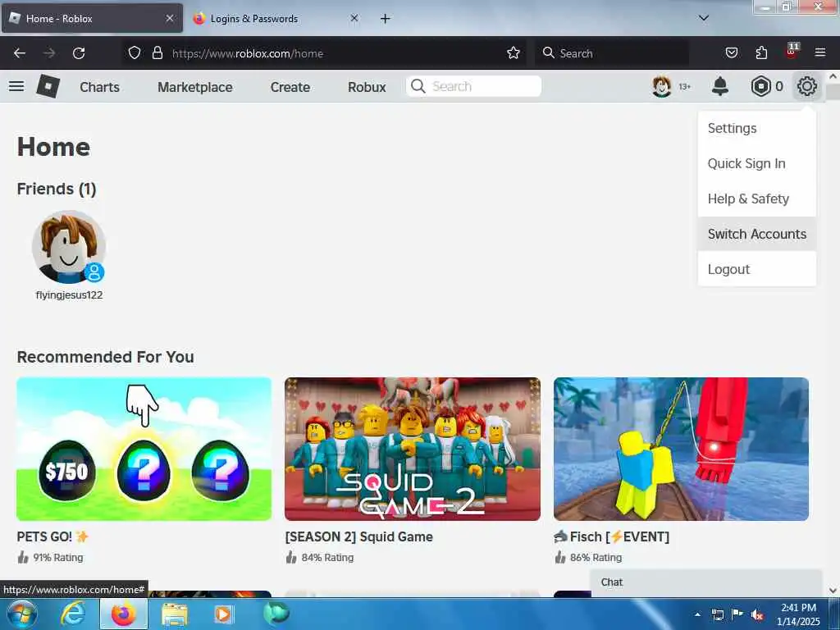
Task: Click the page scrollbar down arrow
Action: 833,591
